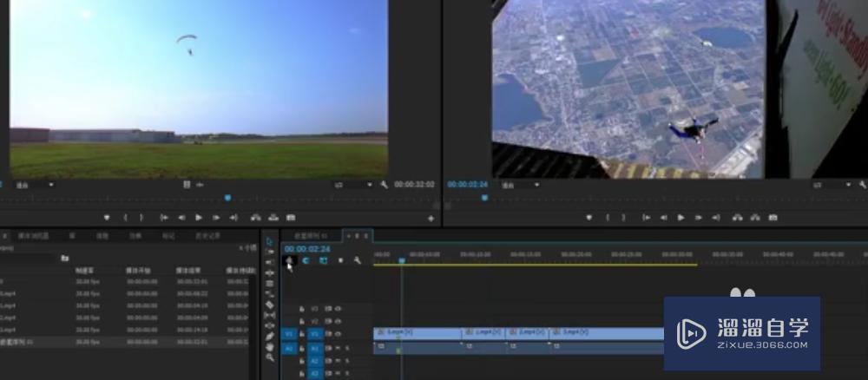The image size is (868, 380).
Task: Open Source monitor settings wrench
Action: pyautogui.click(x=385, y=184)
